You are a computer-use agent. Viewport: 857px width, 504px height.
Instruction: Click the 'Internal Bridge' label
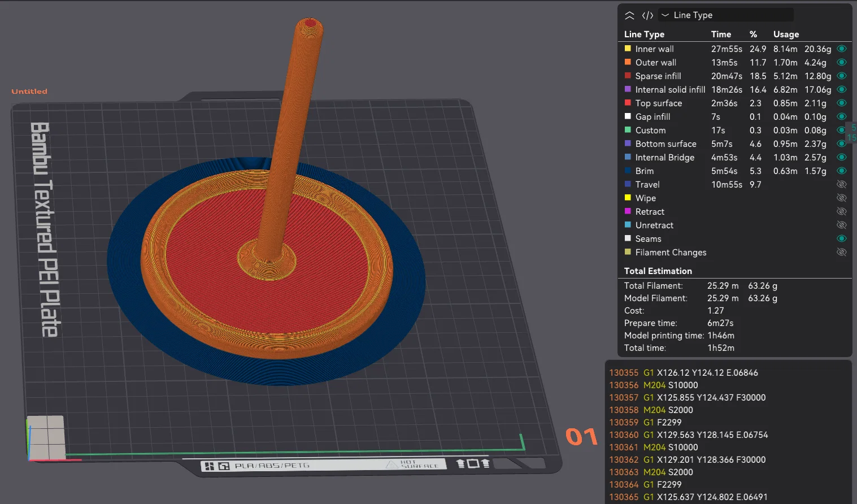(x=665, y=158)
